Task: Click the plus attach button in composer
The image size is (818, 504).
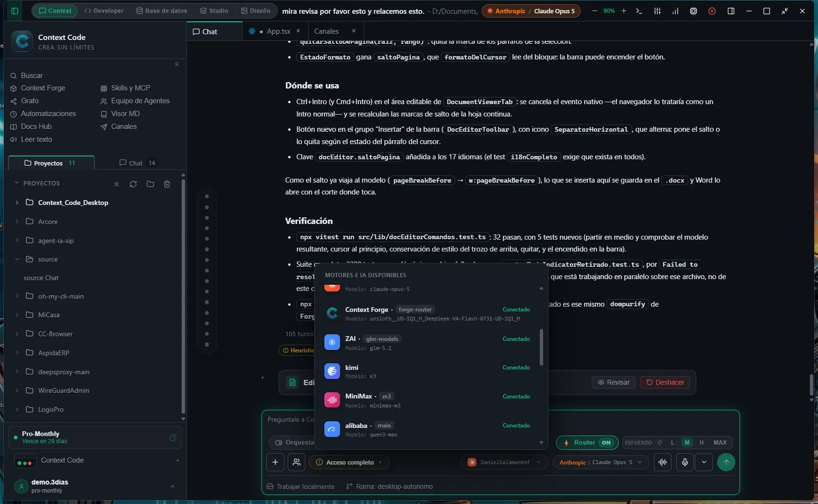Action: pos(275,462)
